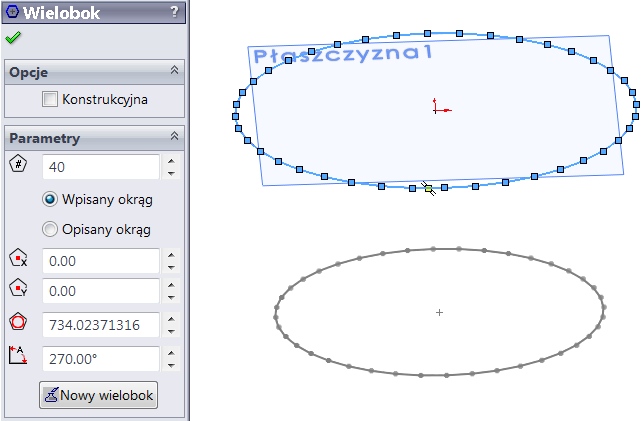Click the angle parameter icon
Viewport: 644px width, 421px height.
click(18, 355)
